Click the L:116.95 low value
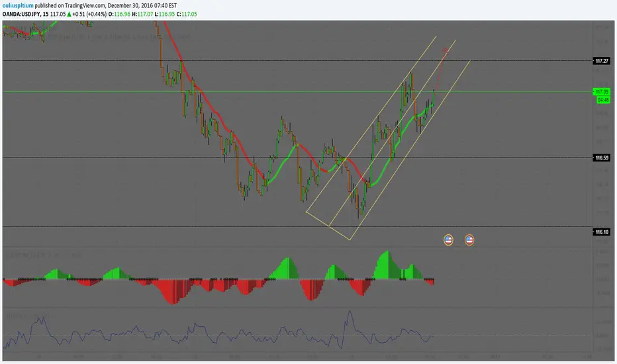The height and width of the screenshot is (364, 617). (164, 14)
